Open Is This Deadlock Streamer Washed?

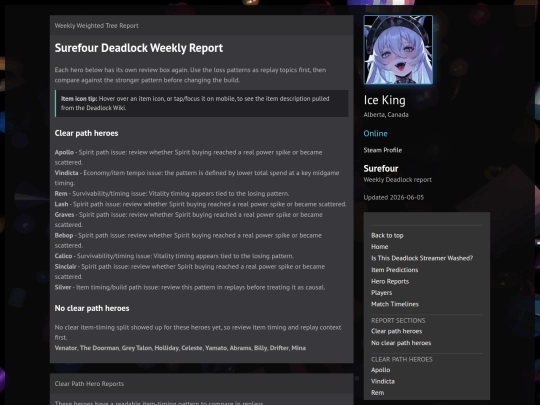(x=422, y=258)
